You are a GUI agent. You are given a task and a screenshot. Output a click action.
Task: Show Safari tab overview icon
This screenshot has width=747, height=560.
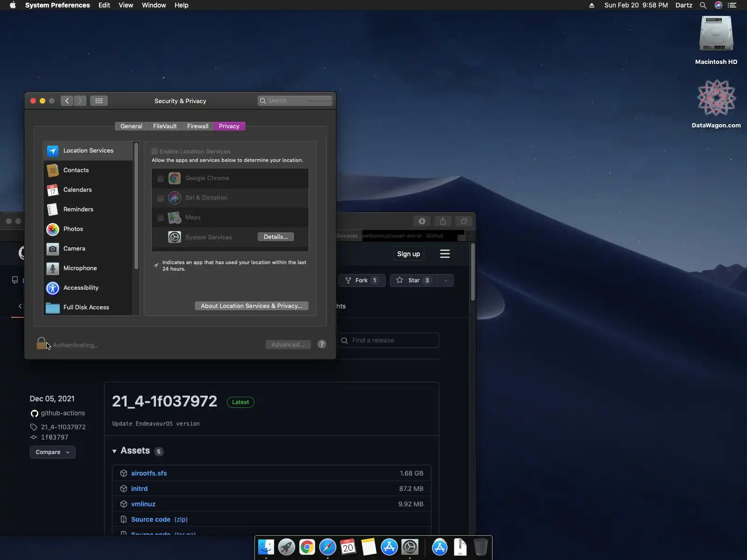(464, 221)
